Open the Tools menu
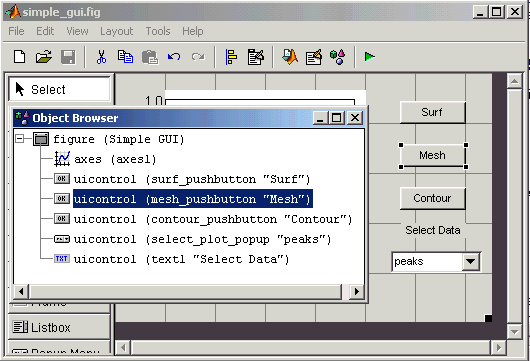The width and height of the screenshot is (530, 361). pos(158,31)
